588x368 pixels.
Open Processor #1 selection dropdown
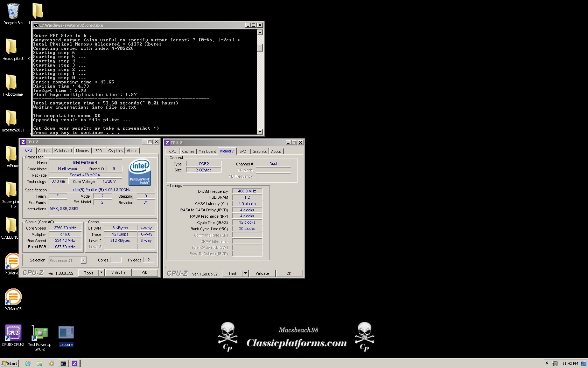(83, 260)
